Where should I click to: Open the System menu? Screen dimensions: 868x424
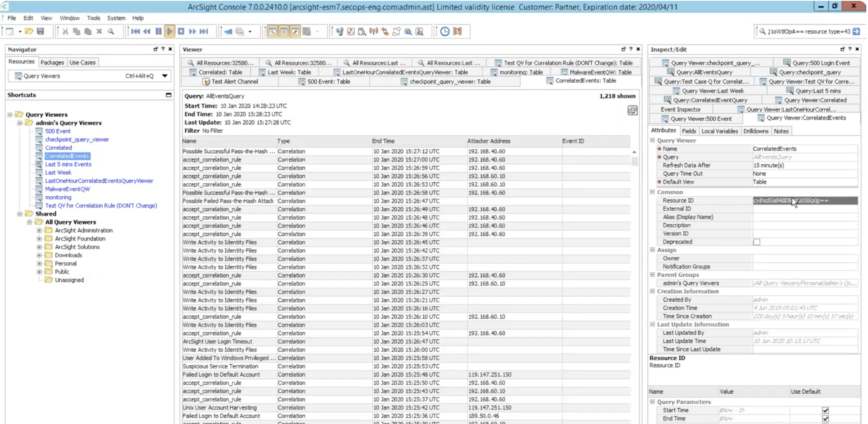click(x=116, y=18)
